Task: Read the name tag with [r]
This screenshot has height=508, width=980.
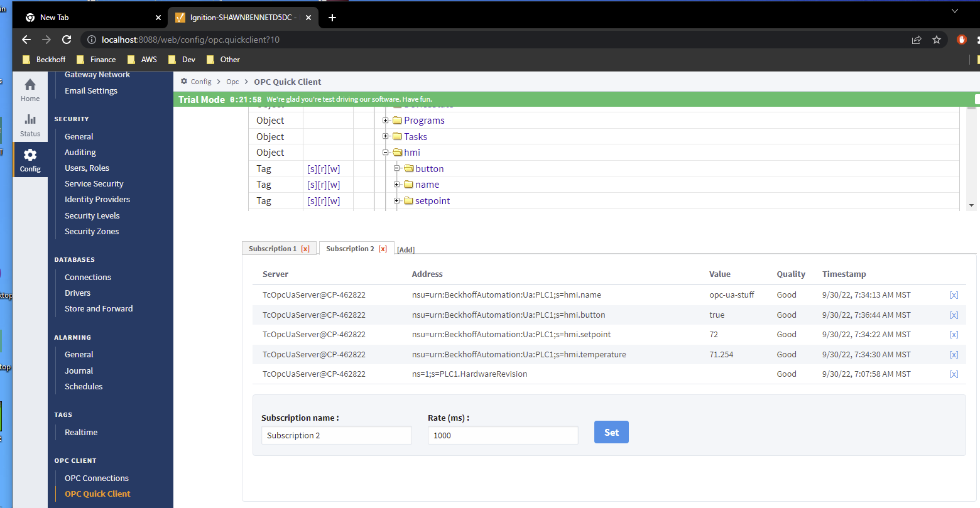Action: click(322, 185)
